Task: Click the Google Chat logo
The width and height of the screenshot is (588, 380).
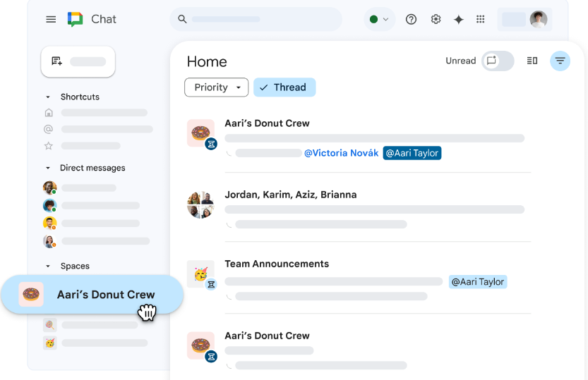Action: pyautogui.click(x=75, y=19)
